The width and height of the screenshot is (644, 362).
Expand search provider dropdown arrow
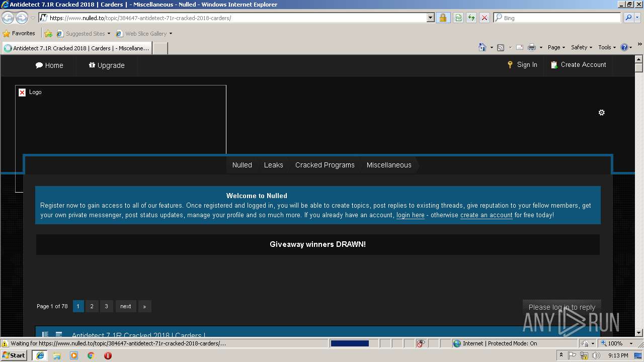pos(637,18)
